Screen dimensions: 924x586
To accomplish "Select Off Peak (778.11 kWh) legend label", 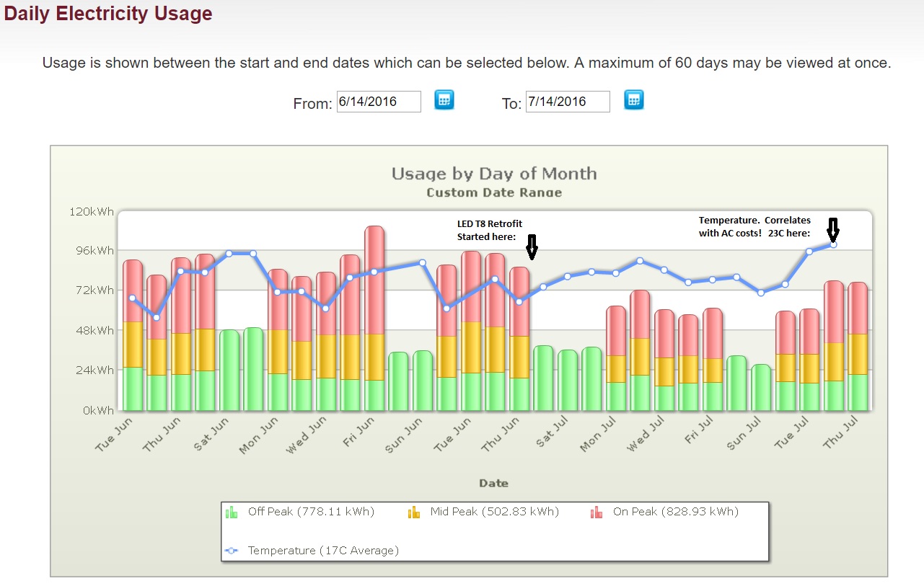I will pos(311,512).
